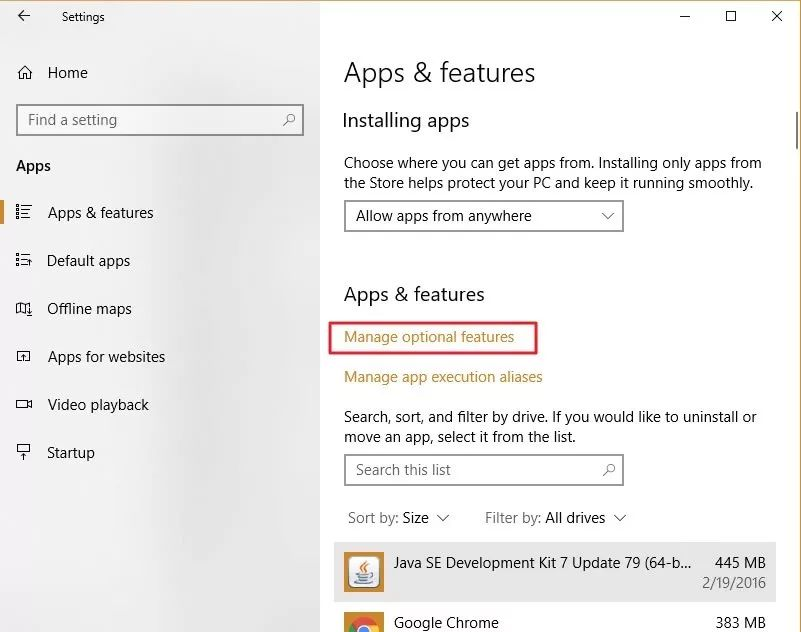Click the magnifier in Find a setting
The width and height of the screenshot is (801, 632).
click(x=289, y=120)
